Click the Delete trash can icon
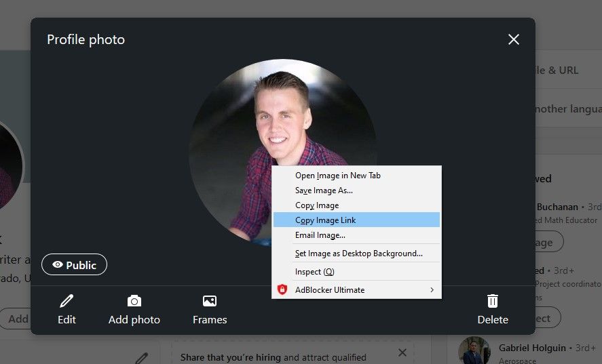 tap(493, 301)
